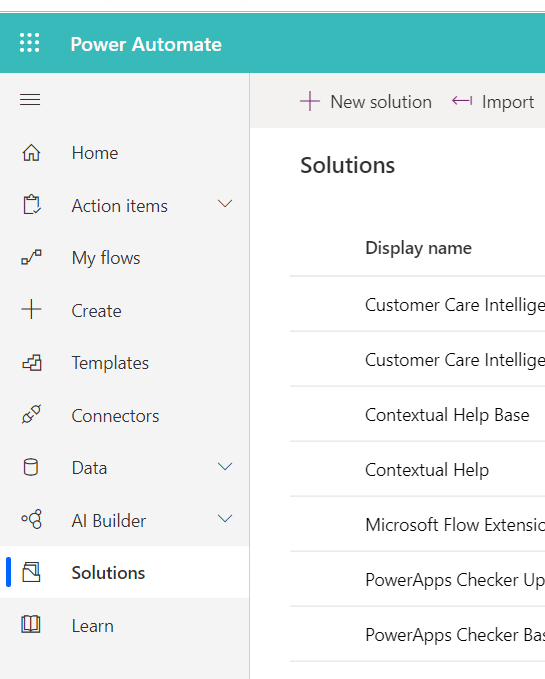Image resolution: width=545 pixels, height=679 pixels.
Task: Click the Solutions icon in sidebar
Action: 31,572
